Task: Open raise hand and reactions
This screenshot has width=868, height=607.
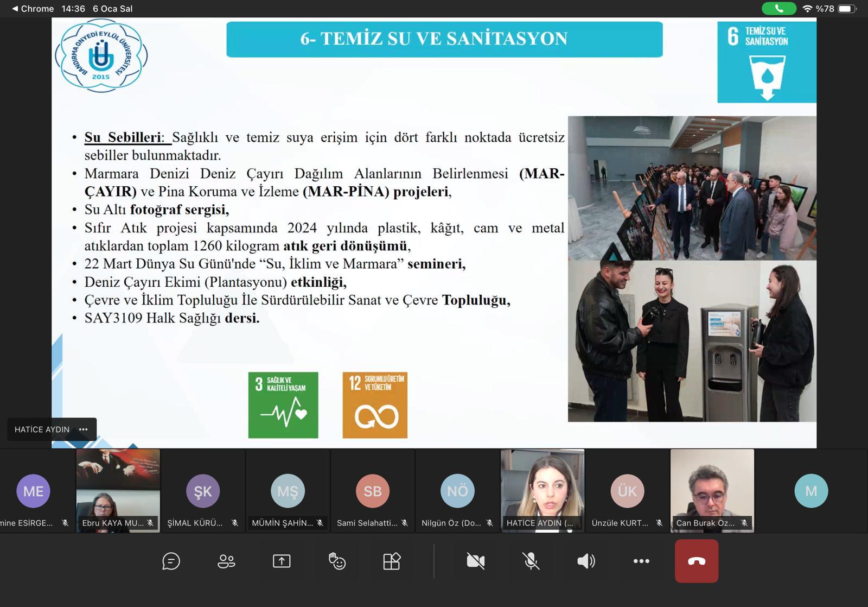Action: (x=337, y=561)
